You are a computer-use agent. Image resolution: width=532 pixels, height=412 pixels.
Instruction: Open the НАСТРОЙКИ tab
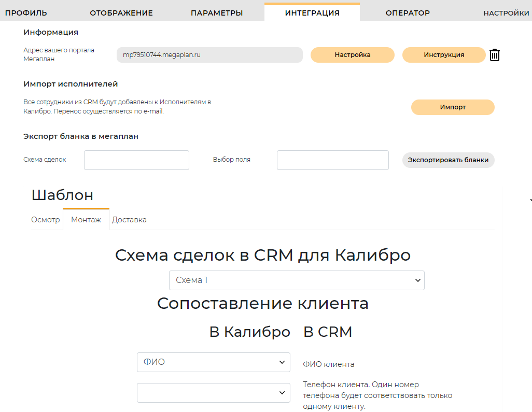506,13
